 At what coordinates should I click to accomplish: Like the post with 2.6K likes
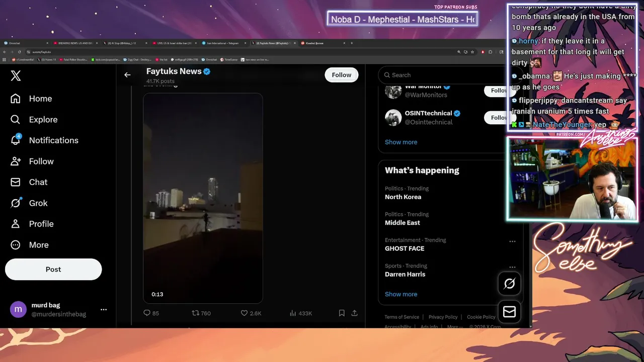click(251, 313)
